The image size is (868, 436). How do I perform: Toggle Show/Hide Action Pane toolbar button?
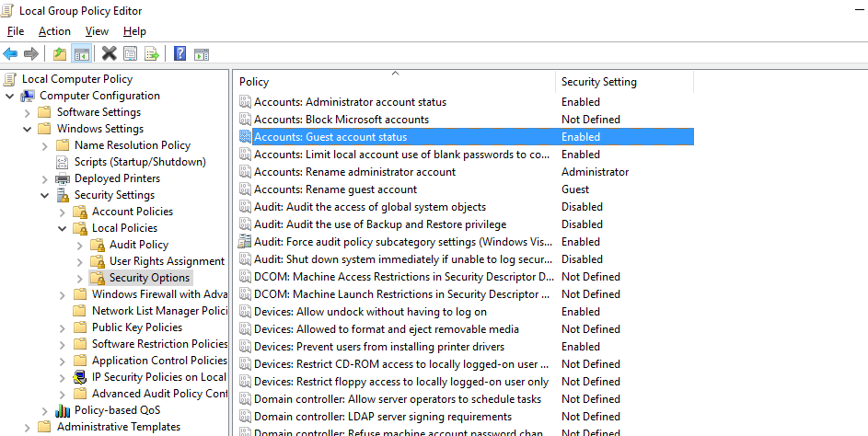[x=201, y=53]
